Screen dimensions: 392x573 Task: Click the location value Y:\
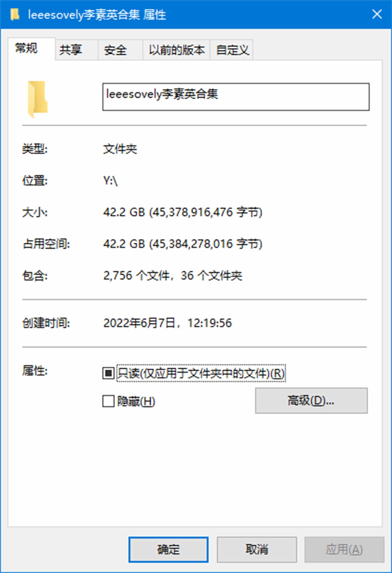point(110,181)
